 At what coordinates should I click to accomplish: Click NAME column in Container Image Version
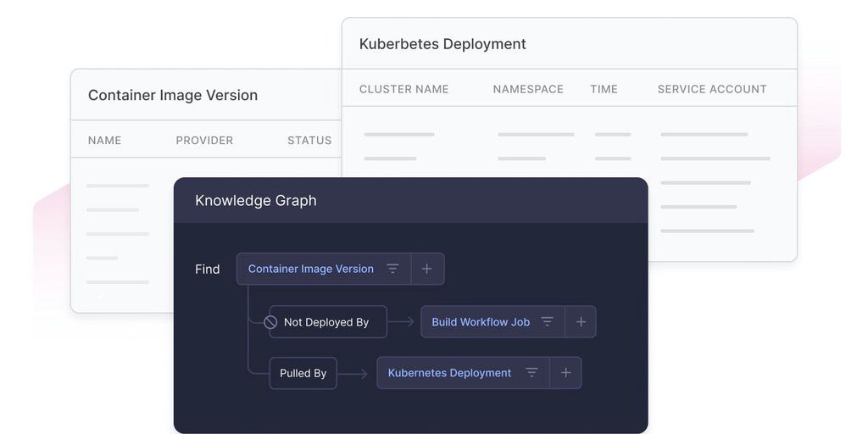[x=104, y=141]
